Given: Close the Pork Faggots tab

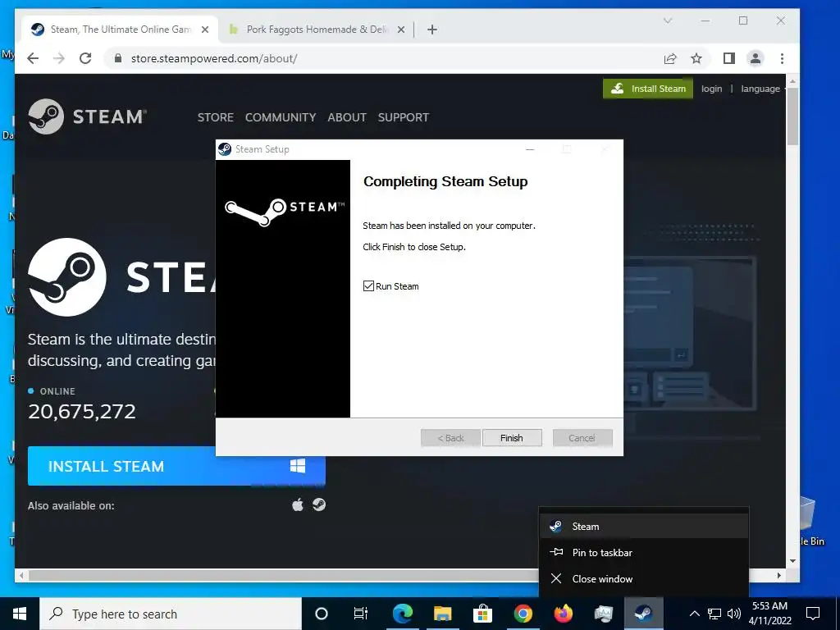Looking at the screenshot, I should [x=400, y=30].
